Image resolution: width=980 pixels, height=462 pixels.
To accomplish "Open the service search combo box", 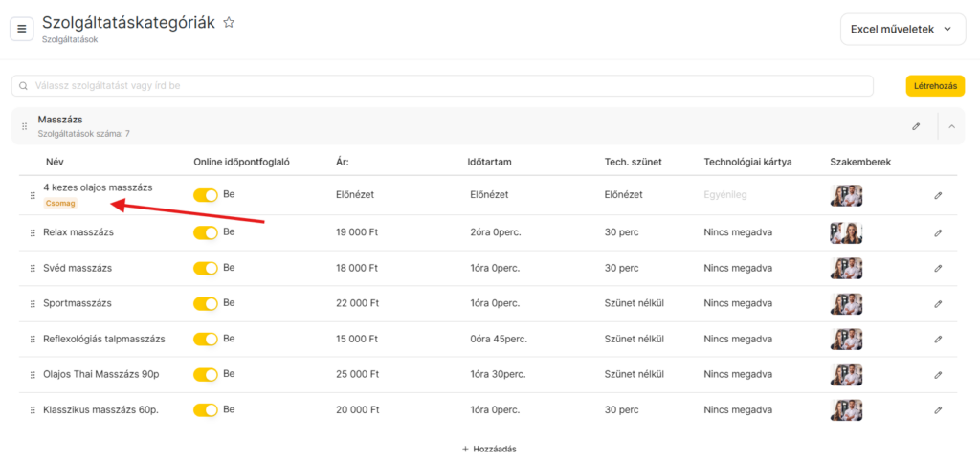I will coord(442,86).
